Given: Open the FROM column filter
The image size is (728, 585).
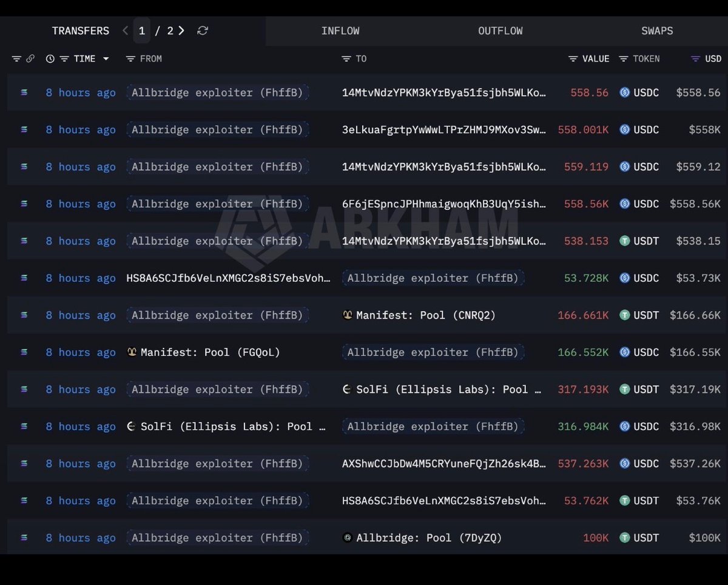Looking at the screenshot, I should pyautogui.click(x=130, y=59).
